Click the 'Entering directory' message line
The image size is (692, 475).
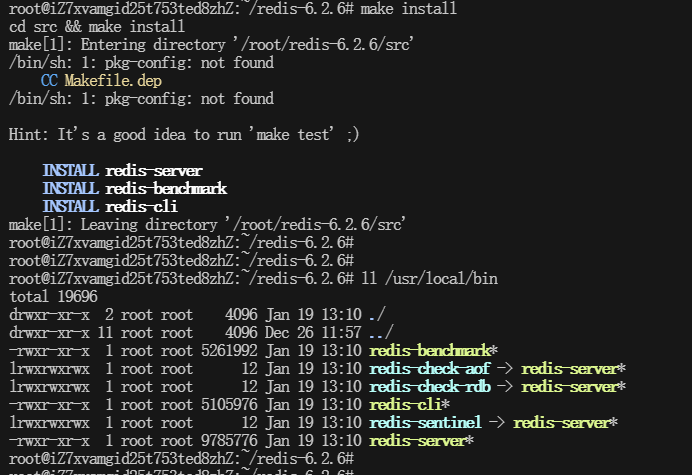[211, 45]
